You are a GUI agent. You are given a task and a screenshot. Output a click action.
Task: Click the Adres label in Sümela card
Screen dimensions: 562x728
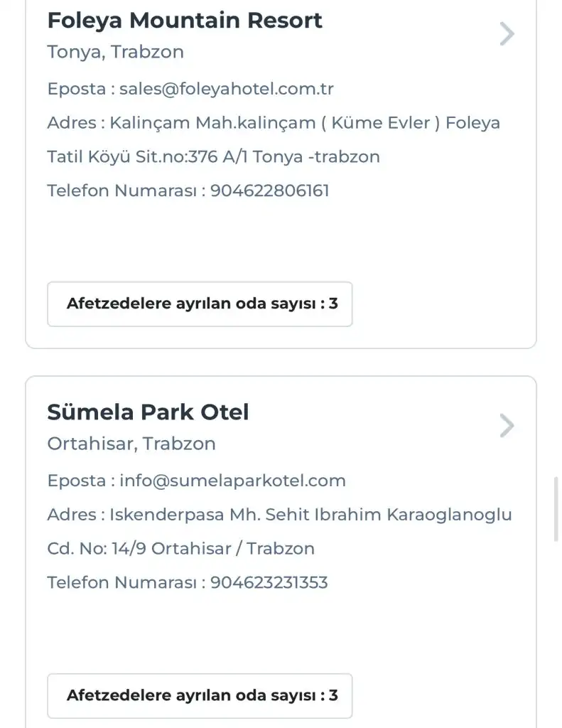coord(71,515)
